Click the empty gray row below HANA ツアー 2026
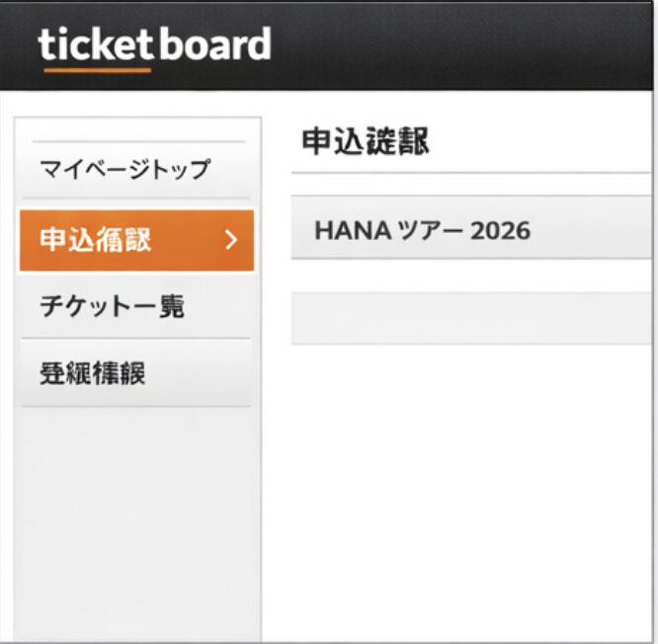658x644 pixels. tap(472, 317)
